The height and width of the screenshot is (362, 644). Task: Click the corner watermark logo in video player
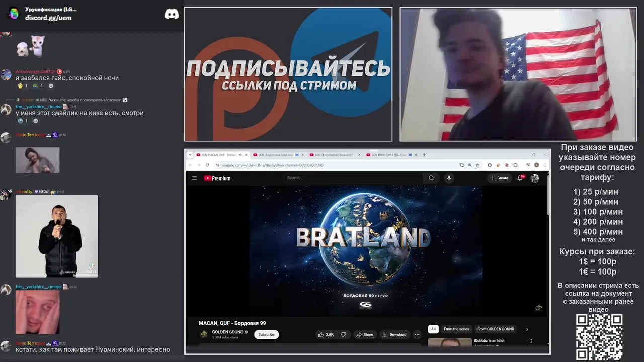pos(539,308)
